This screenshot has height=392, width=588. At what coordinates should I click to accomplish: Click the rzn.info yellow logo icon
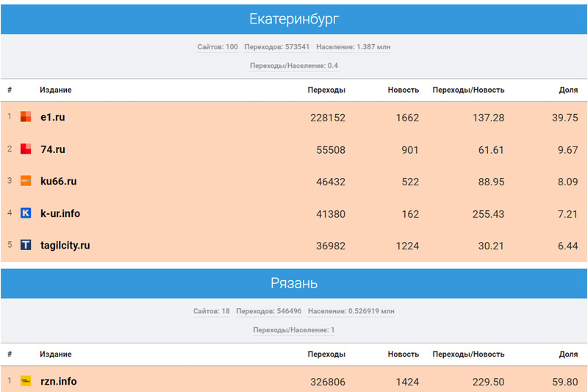26,381
